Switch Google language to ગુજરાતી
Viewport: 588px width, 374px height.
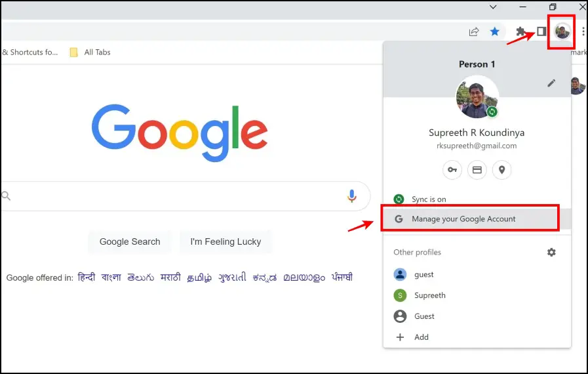point(232,277)
